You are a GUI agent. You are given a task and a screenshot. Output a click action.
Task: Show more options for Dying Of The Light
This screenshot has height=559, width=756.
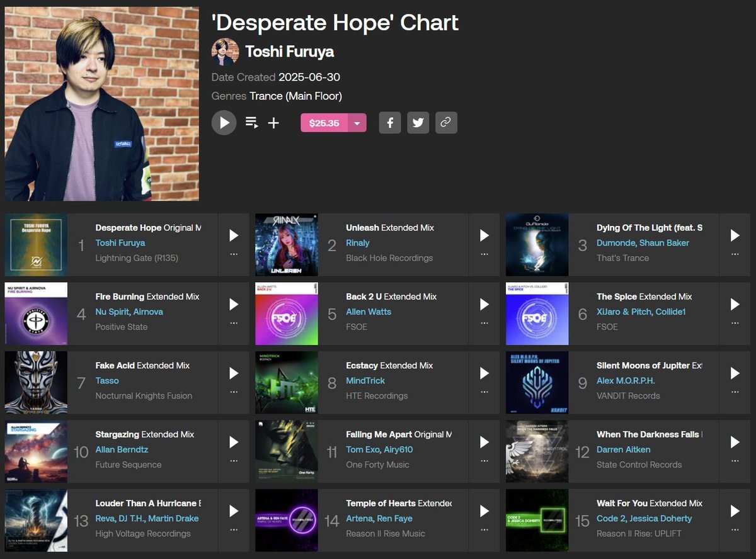[735, 254]
